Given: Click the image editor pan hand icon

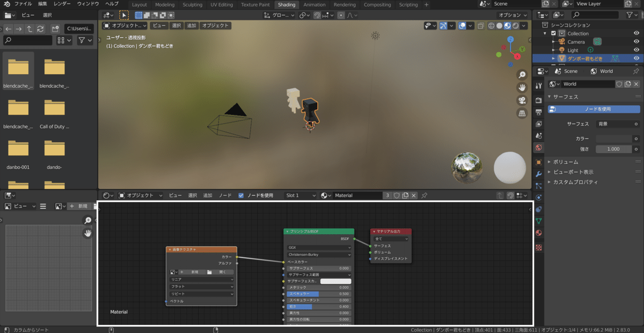Looking at the screenshot, I should coord(87,233).
